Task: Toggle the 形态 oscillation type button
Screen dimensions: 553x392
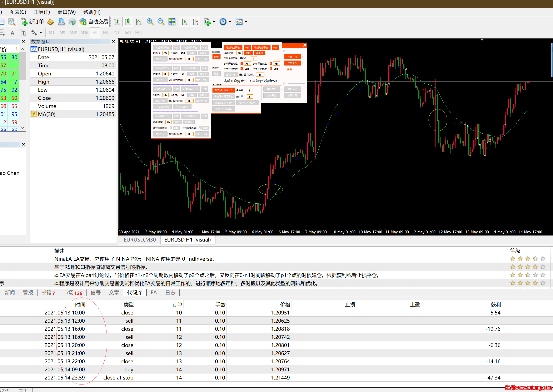Action: (x=216, y=74)
